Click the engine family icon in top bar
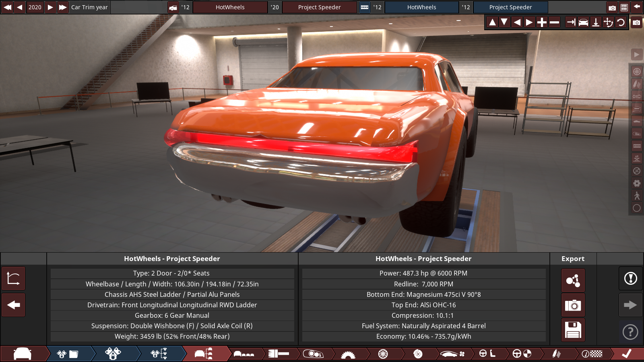The height and width of the screenshot is (362, 644). (x=365, y=7)
